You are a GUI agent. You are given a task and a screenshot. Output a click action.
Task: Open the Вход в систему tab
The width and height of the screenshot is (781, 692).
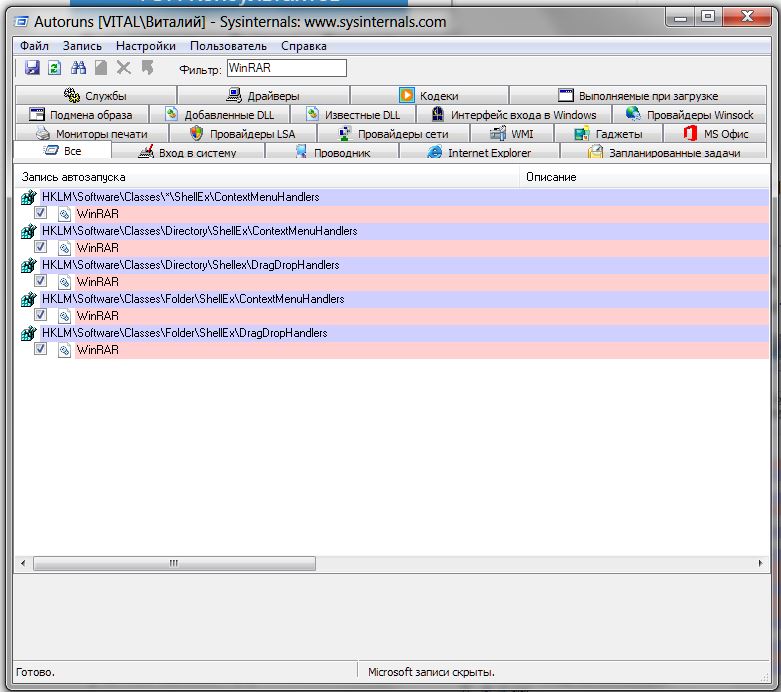pos(188,152)
